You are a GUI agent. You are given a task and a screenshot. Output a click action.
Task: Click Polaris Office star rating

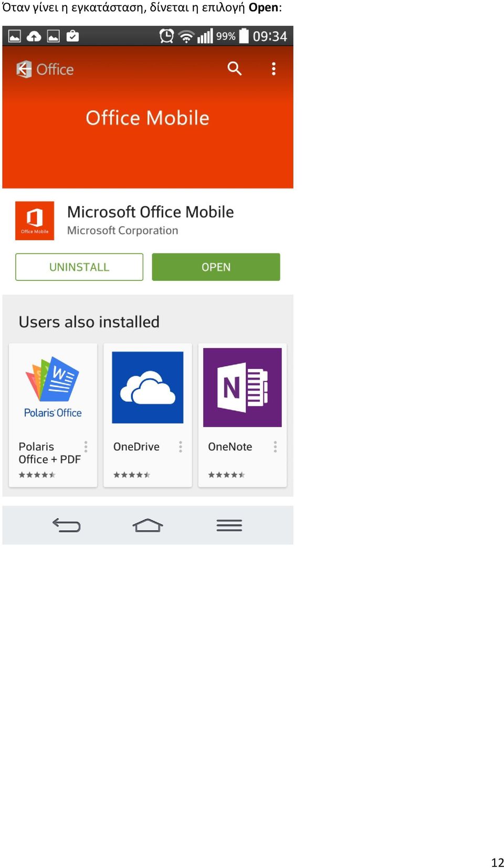coord(37,475)
